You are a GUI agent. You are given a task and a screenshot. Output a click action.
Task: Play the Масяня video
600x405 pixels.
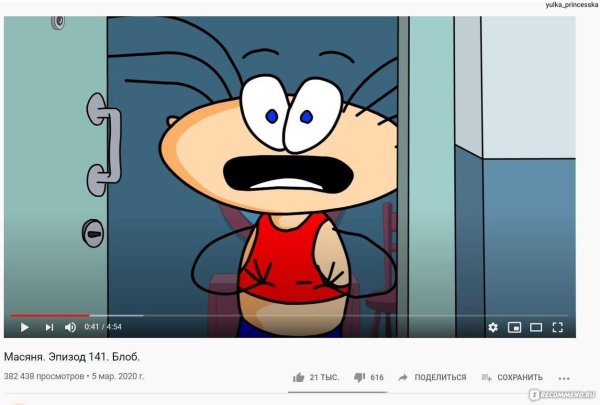[24, 327]
